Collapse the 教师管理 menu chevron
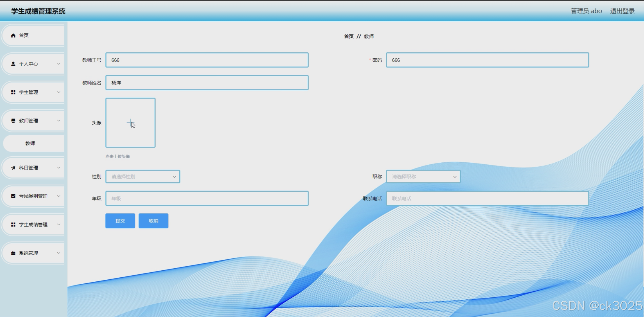 click(x=58, y=121)
